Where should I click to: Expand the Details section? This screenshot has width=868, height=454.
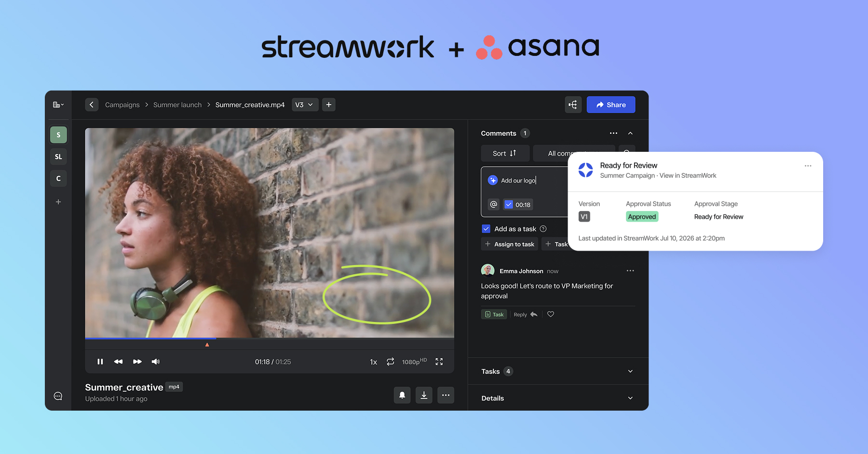[x=630, y=398]
